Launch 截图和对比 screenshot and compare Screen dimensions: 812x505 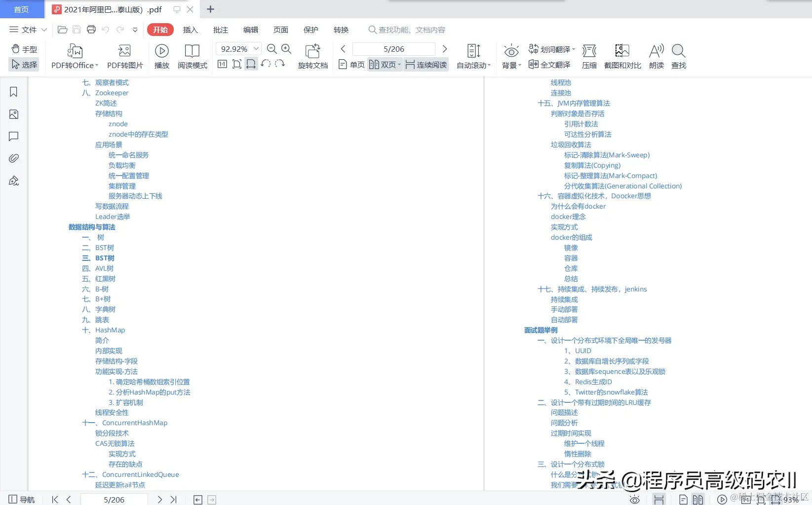click(622, 56)
